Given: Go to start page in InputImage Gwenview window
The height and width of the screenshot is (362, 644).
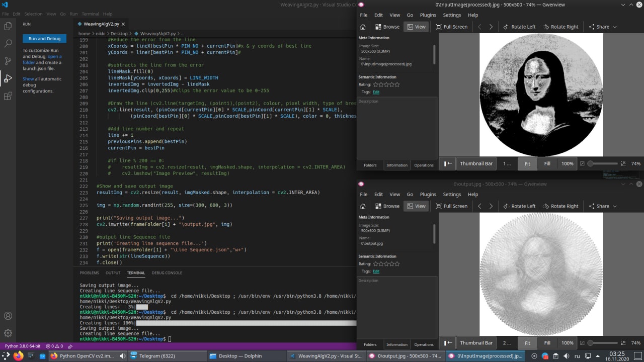Looking at the screenshot, I should 363,27.
